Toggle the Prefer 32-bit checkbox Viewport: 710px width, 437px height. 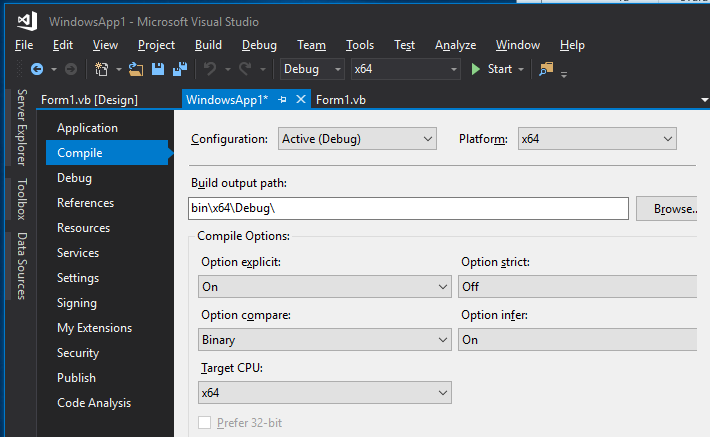pos(205,423)
